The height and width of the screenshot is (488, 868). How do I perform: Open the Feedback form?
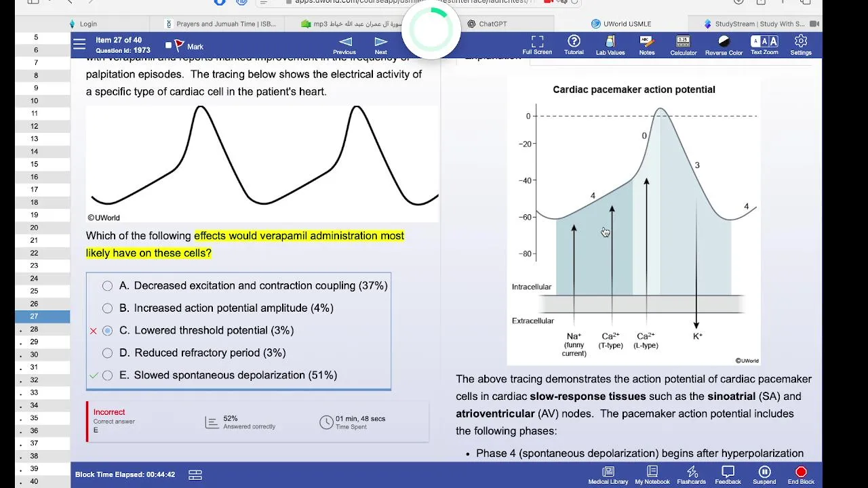point(728,475)
